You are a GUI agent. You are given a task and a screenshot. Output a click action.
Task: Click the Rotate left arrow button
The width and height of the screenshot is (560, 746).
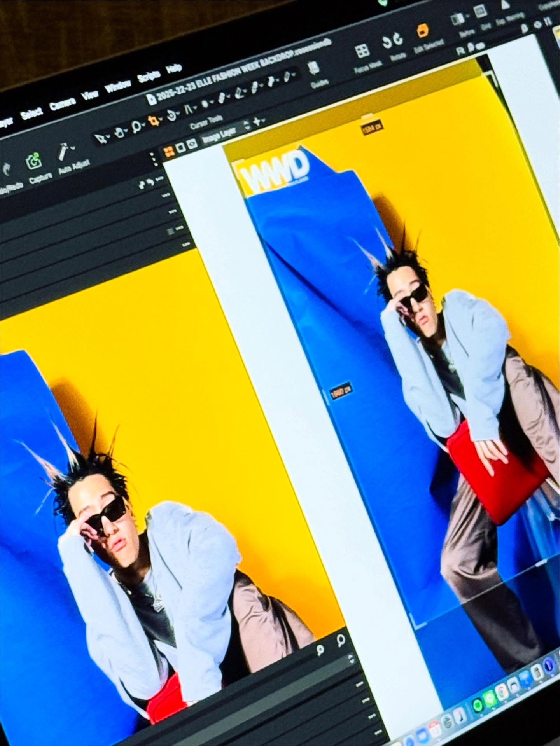click(386, 42)
